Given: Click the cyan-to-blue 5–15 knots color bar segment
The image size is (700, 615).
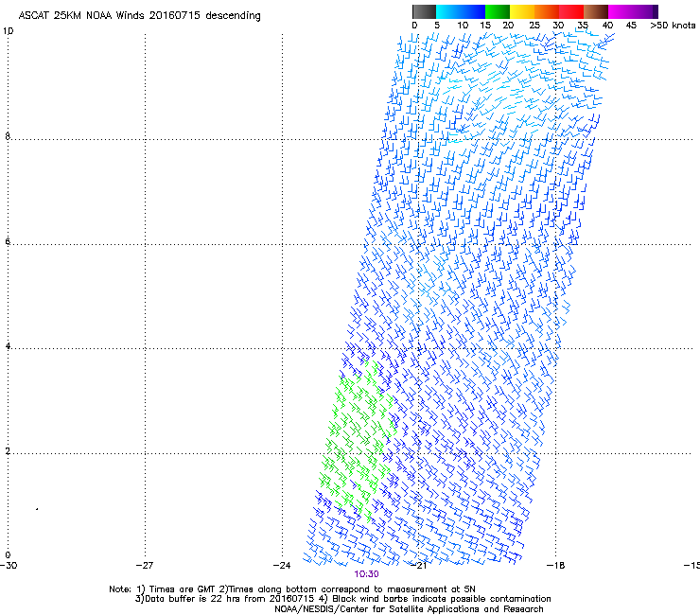Looking at the screenshot, I should [x=461, y=11].
